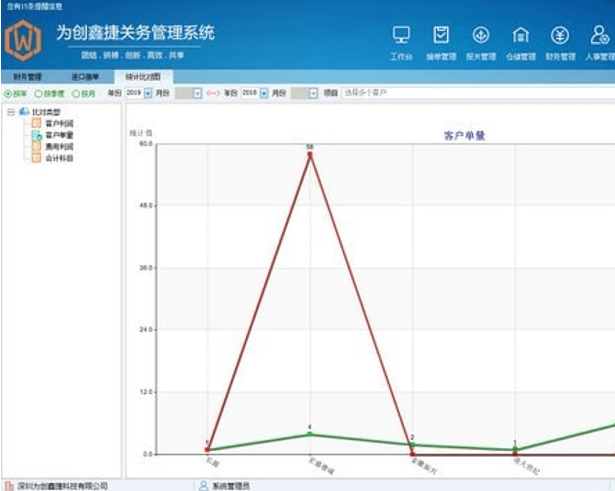Click the customer selection input field
The height and width of the screenshot is (491, 615).
[479, 93]
